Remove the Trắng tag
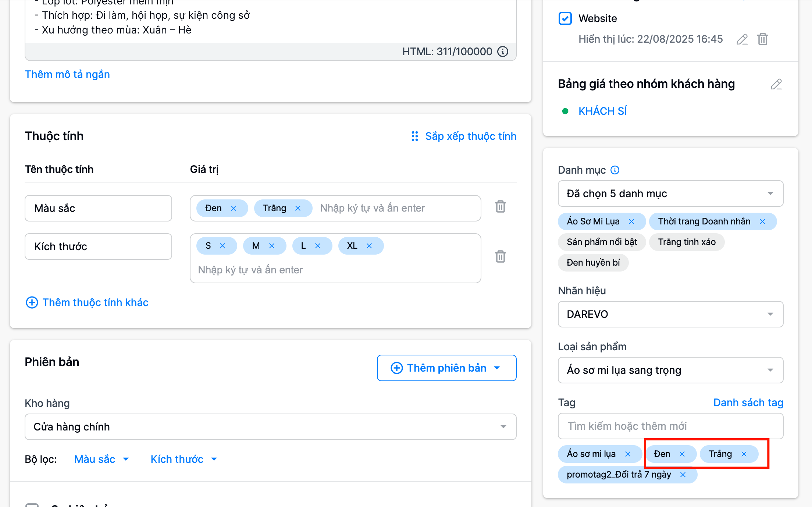Screen dimensions: 812x507 [744, 454]
